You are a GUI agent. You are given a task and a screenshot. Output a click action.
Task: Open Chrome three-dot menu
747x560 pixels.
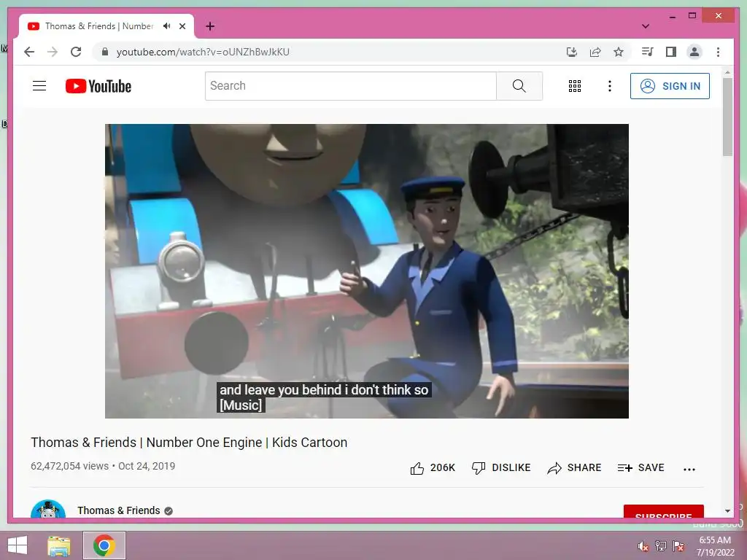(x=718, y=52)
